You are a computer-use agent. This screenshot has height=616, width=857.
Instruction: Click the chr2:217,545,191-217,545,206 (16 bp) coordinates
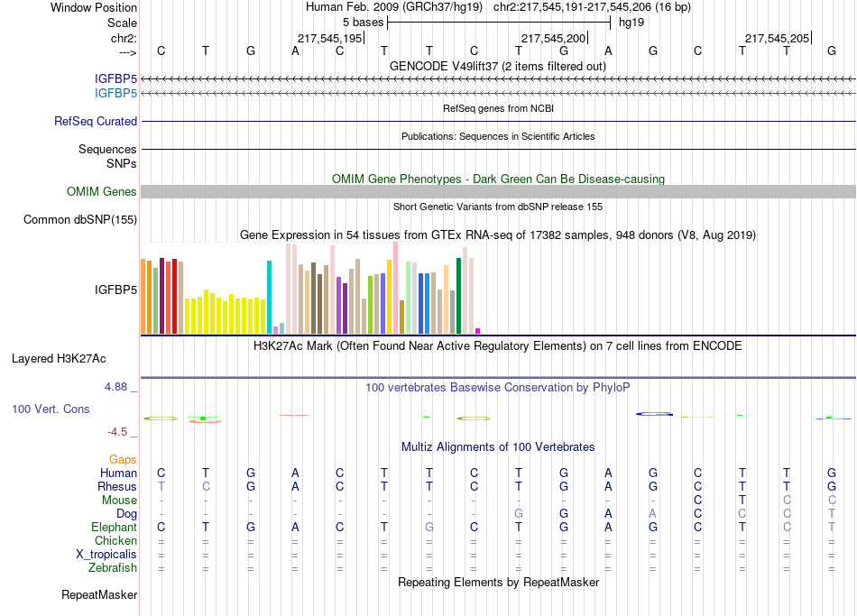592,7
